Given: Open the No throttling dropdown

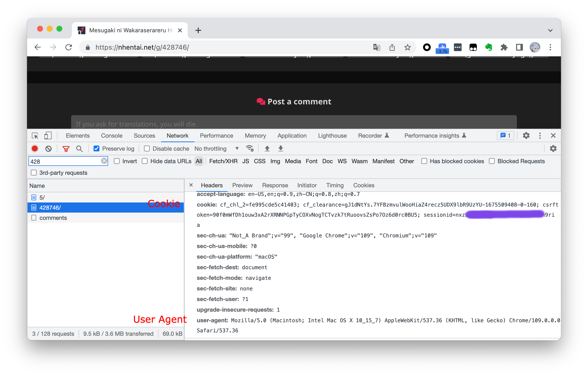Looking at the screenshot, I should tap(216, 148).
